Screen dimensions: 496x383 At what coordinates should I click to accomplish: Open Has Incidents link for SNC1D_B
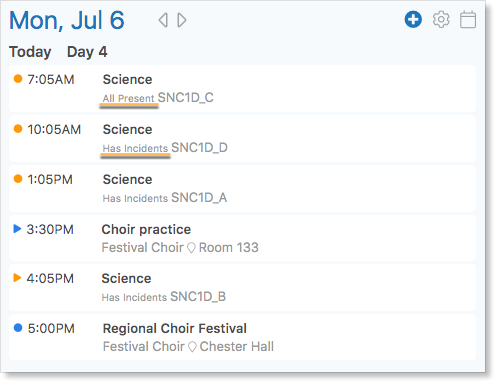click(134, 297)
